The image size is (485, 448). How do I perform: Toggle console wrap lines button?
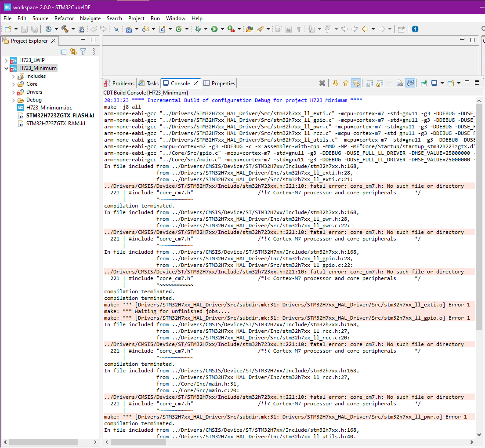(389, 83)
